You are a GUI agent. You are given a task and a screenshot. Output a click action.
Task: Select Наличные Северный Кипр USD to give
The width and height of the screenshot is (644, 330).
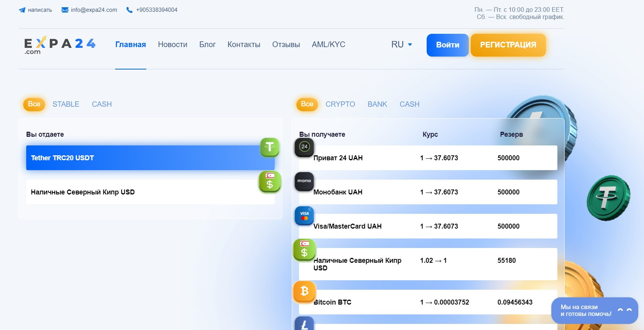coord(150,192)
